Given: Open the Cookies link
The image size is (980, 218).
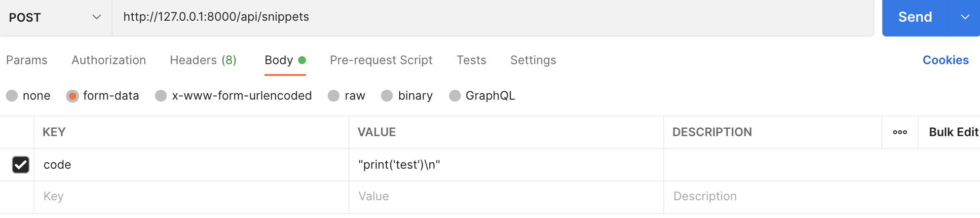Looking at the screenshot, I should click(x=945, y=60).
